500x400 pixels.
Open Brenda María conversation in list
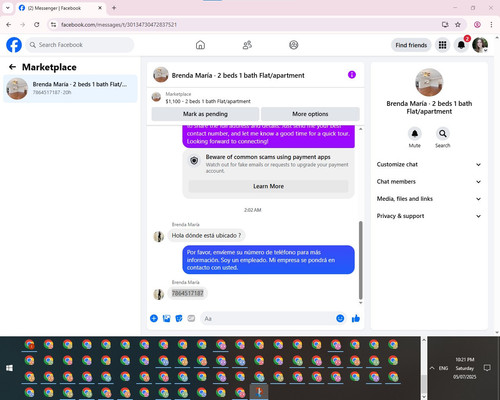click(70, 88)
